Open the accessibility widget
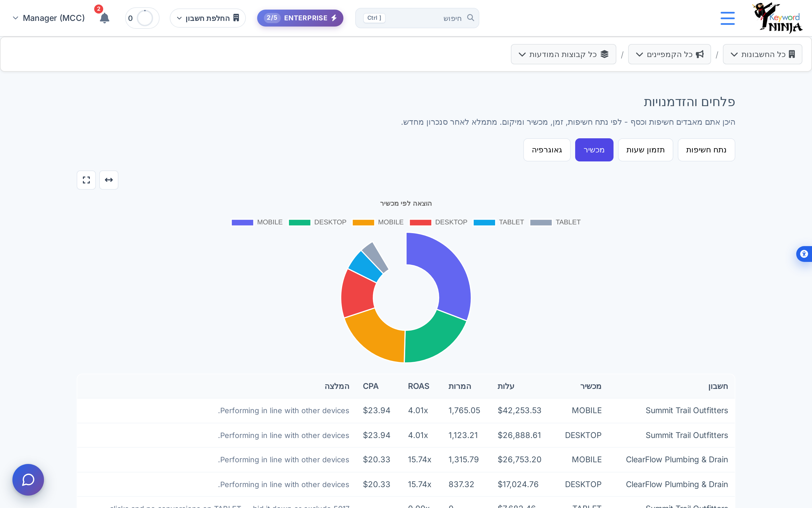 (x=804, y=254)
